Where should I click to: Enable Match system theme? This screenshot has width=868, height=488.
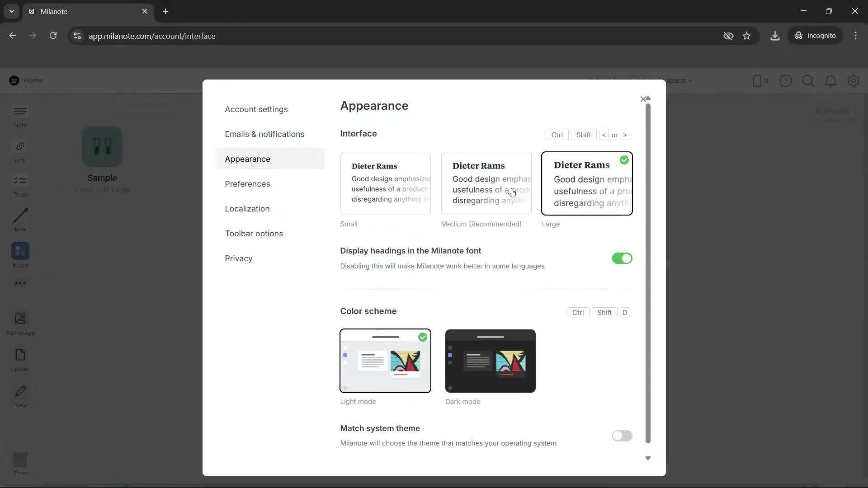tap(622, 436)
